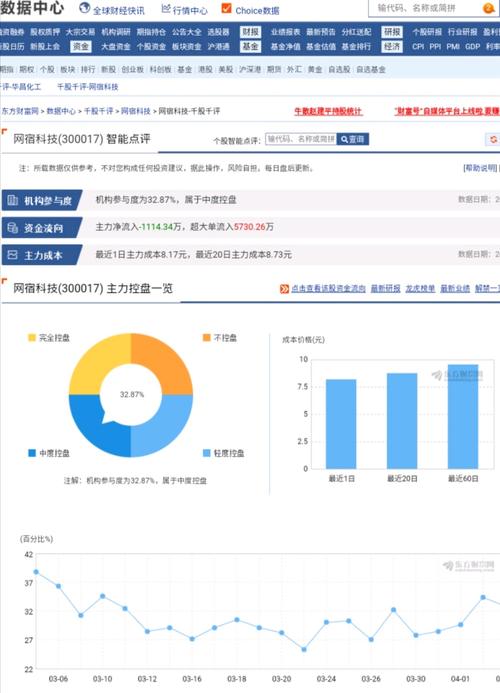Click the 机构参与度 icon label

(42, 200)
